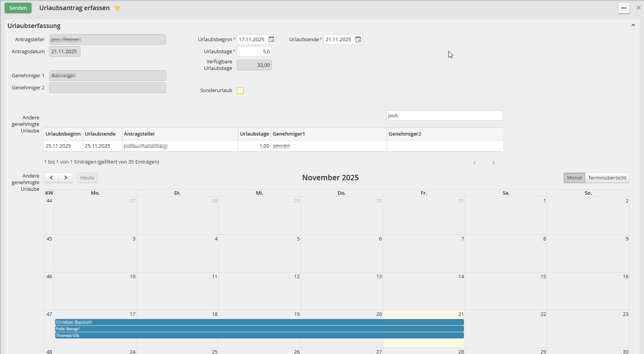Viewport: 644px width, 354px height.
Task: Open the Urlaubsbeginn calendar picker
Action: click(271, 40)
